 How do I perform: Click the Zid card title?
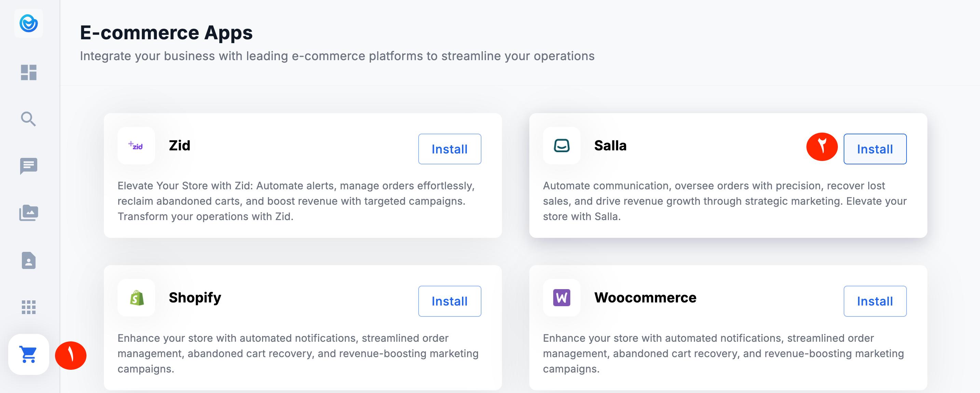pos(180,145)
